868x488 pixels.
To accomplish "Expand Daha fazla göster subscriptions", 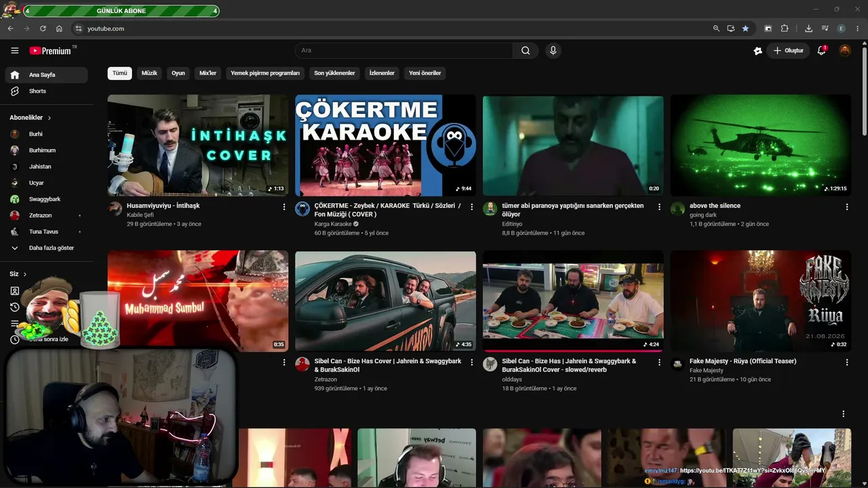I will pos(46,248).
